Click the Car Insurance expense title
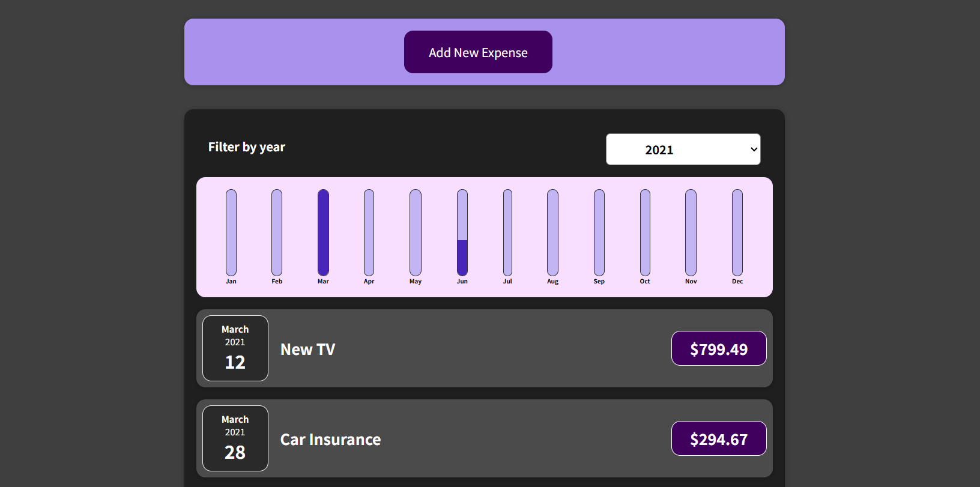980x487 pixels. [330, 440]
